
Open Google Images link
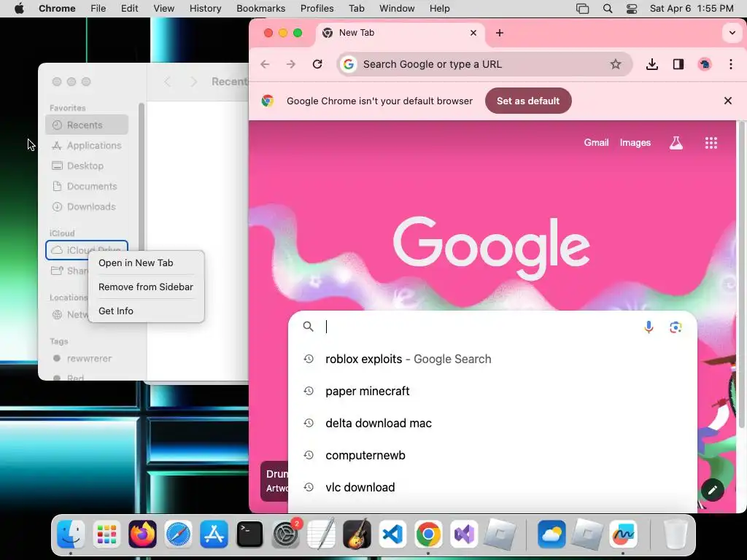[x=635, y=143]
